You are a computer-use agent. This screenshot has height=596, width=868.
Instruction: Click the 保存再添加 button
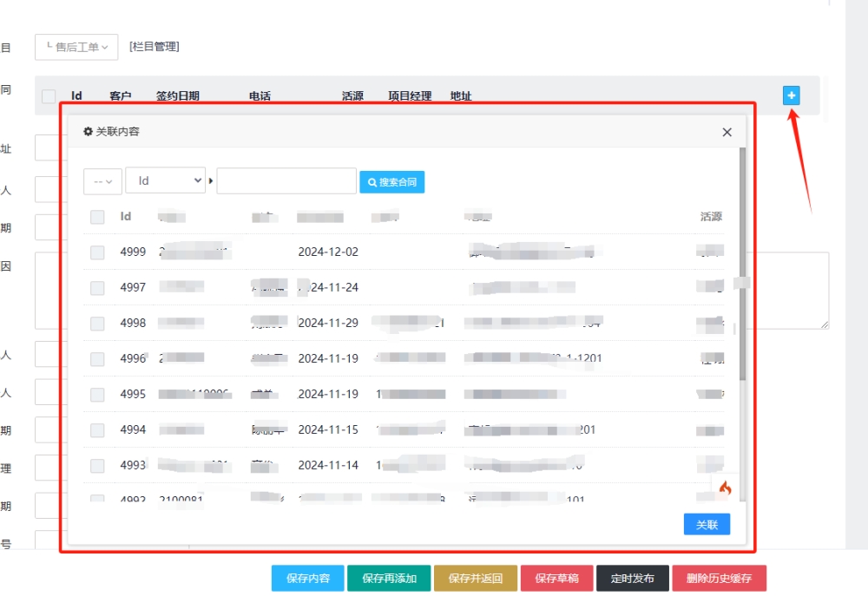(x=389, y=579)
